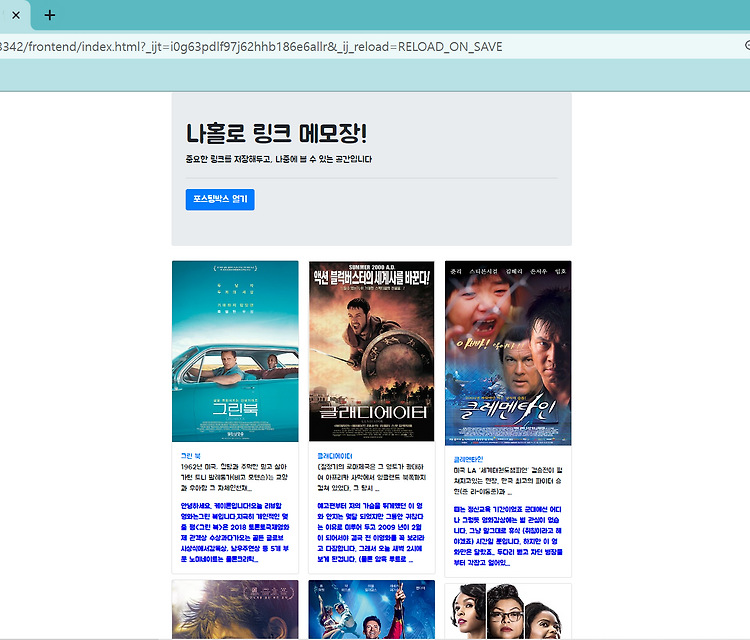
Task: Click the 클레멘타인 description starting 미국 LA
Action: 508,481
